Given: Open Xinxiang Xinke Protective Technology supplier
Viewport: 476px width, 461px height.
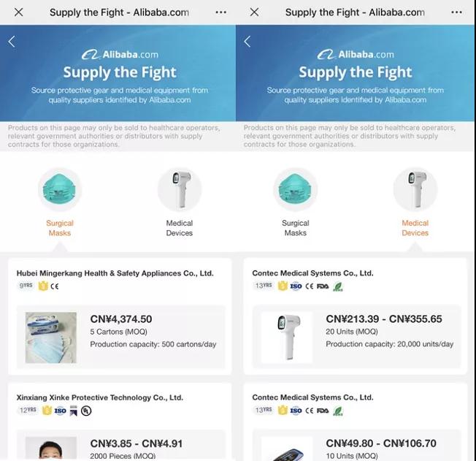Looking at the screenshot, I should click(x=100, y=397).
